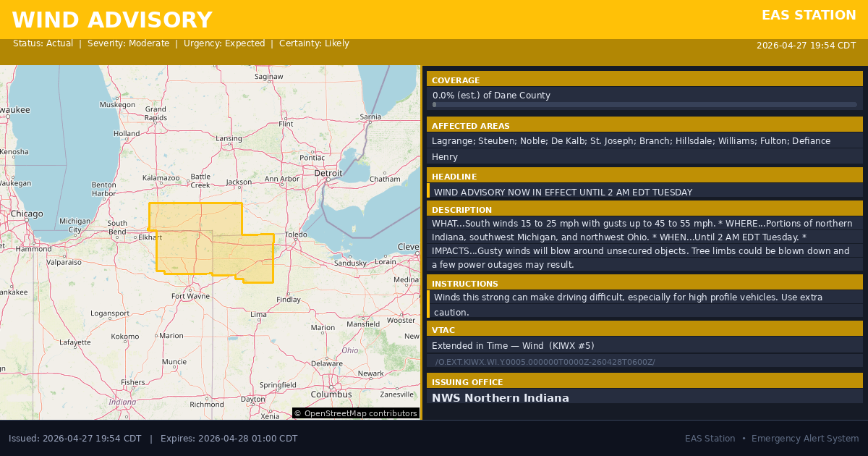This screenshot has width=868, height=456.
Task: Click the raw VTAC code string
Action: coord(545,362)
